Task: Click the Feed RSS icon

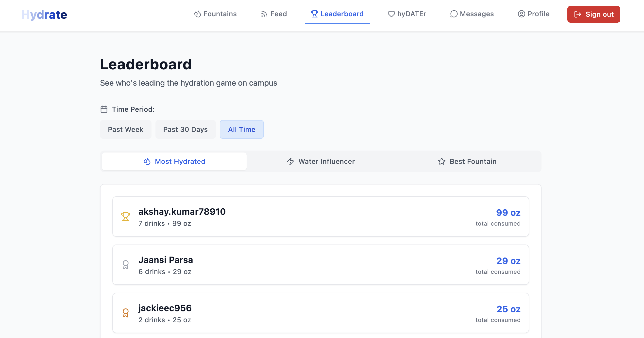Action: [264, 14]
